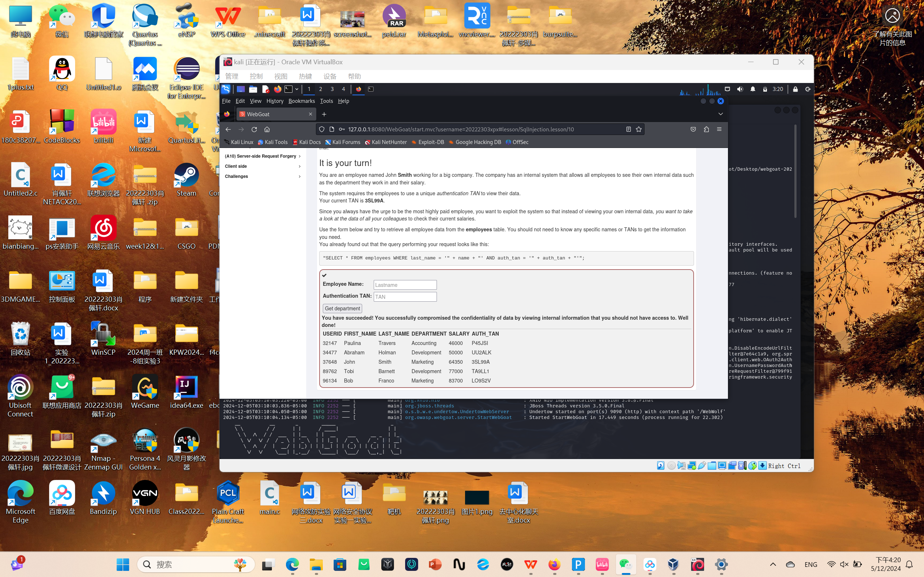Image resolution: width=924 pixels, height=577 pixels.
Task: Open the list all tabs dropdown arrow
Action: tap(720, 114)
